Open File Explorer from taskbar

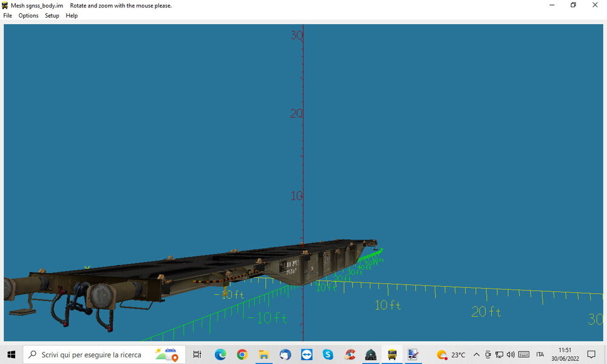263,354
